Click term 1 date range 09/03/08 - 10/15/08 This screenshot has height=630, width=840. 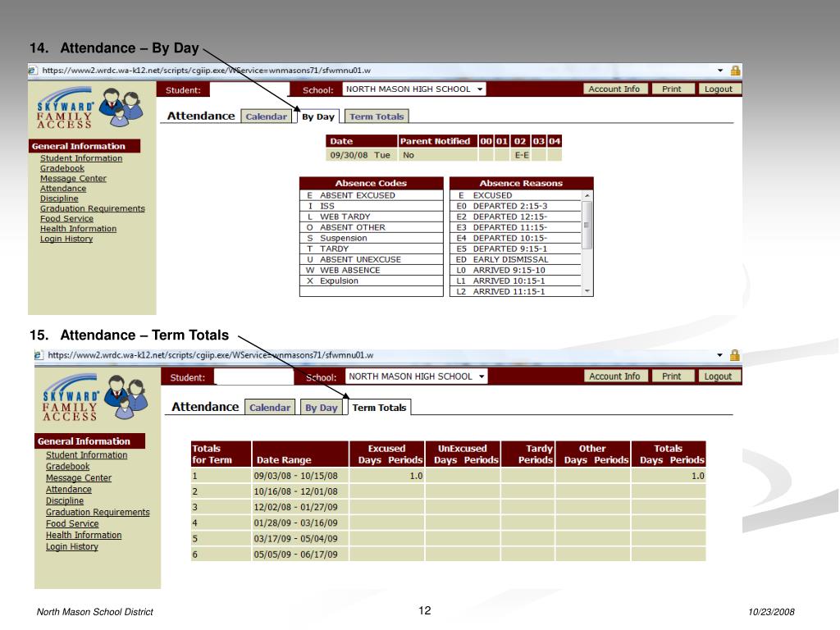click(295, 476)
